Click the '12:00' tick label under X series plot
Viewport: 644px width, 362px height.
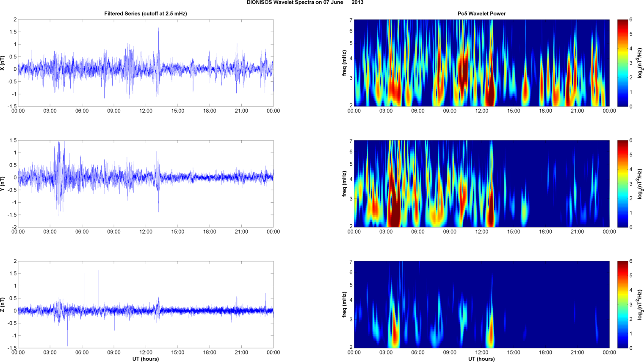coord(146,111)
